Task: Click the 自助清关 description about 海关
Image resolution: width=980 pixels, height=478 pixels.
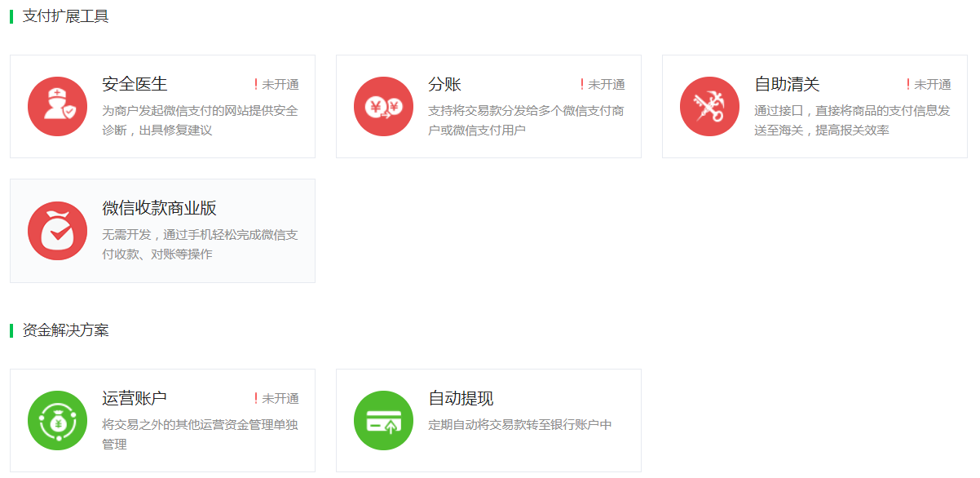Action: coord(852,120)
